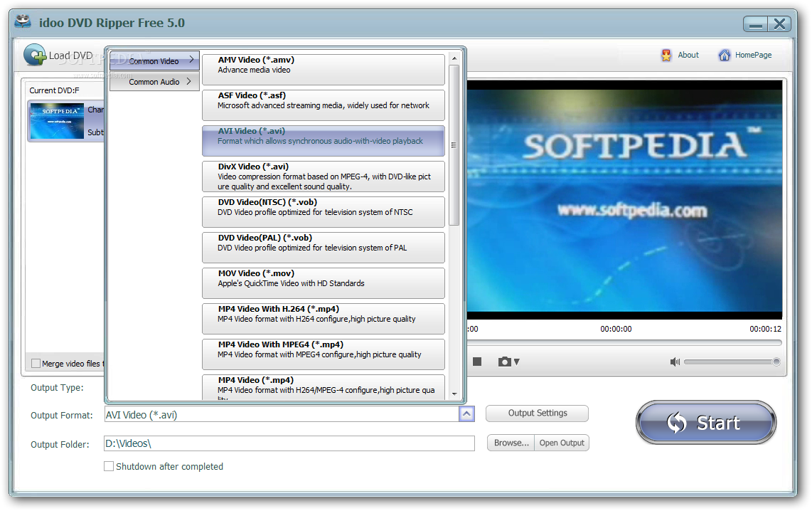Adjust the volume slider handle
Viewport: 812px width, 511px height.
(x=776, y=362)
